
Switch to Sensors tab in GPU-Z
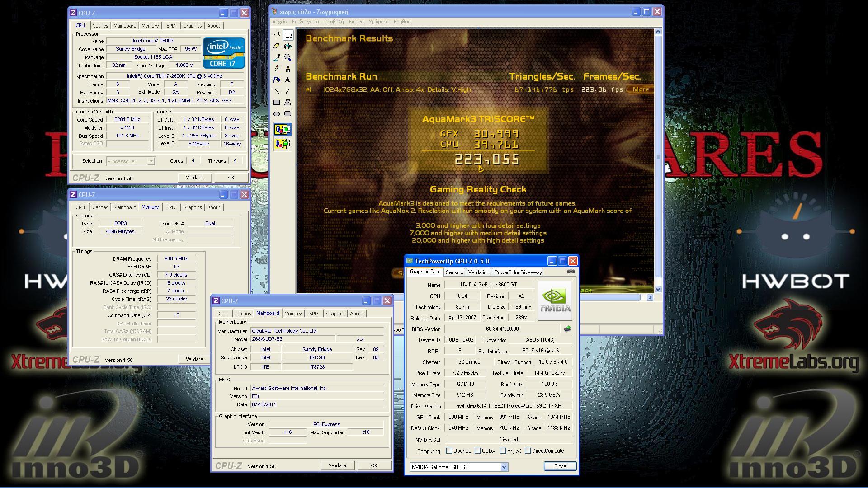coord(454,272)
